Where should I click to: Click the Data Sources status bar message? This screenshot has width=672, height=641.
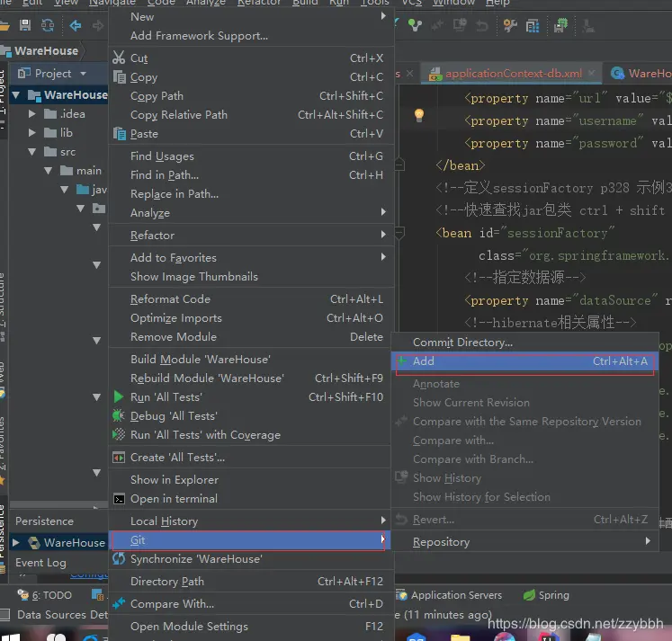[x=62, y=615]
